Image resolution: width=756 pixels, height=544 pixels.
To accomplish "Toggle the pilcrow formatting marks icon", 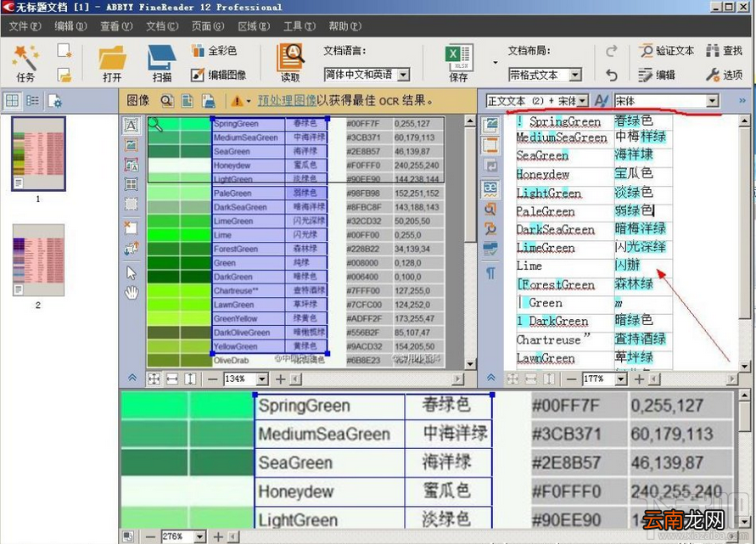I will pos(490,273).
